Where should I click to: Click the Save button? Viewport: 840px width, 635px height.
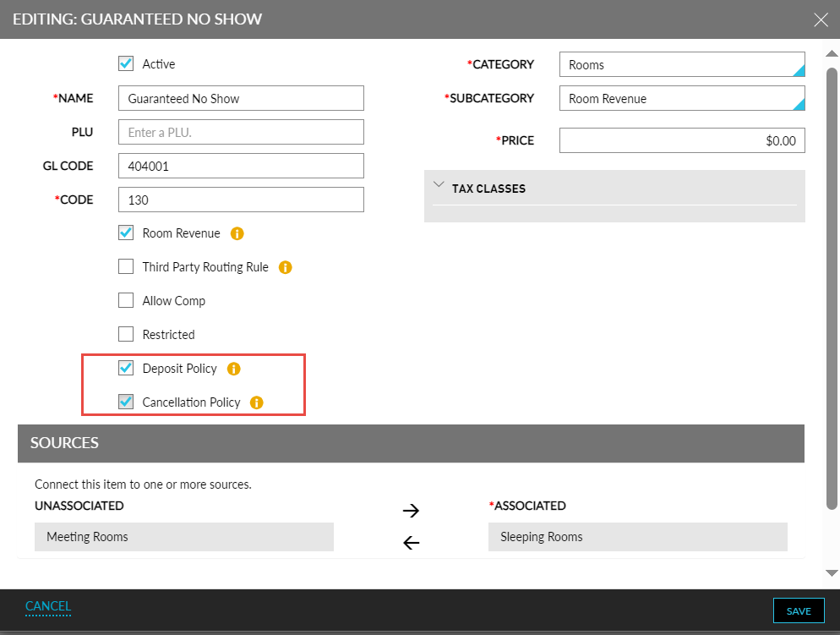click(x=798, y=611)
